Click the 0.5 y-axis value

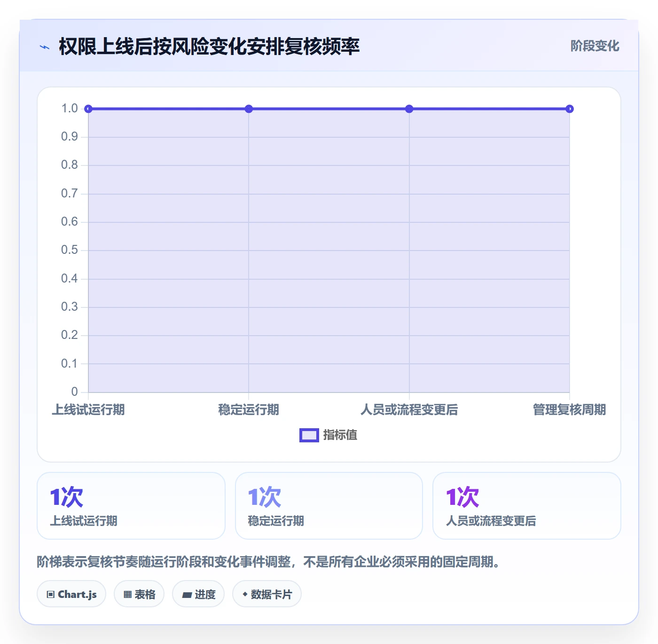click(70, 250)
